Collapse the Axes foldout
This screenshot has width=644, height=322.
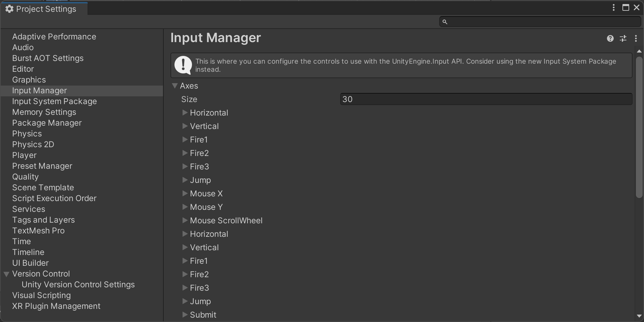pos(175,86)
